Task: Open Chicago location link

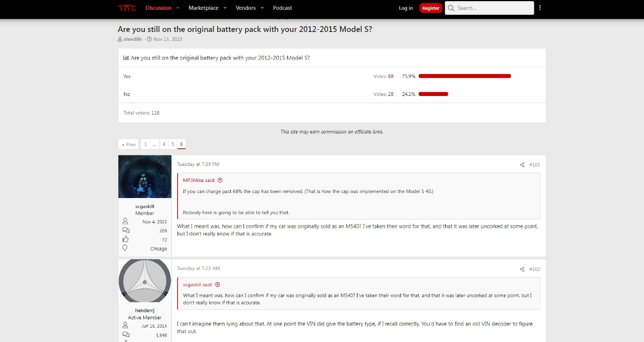Action: tap(159, 249)
